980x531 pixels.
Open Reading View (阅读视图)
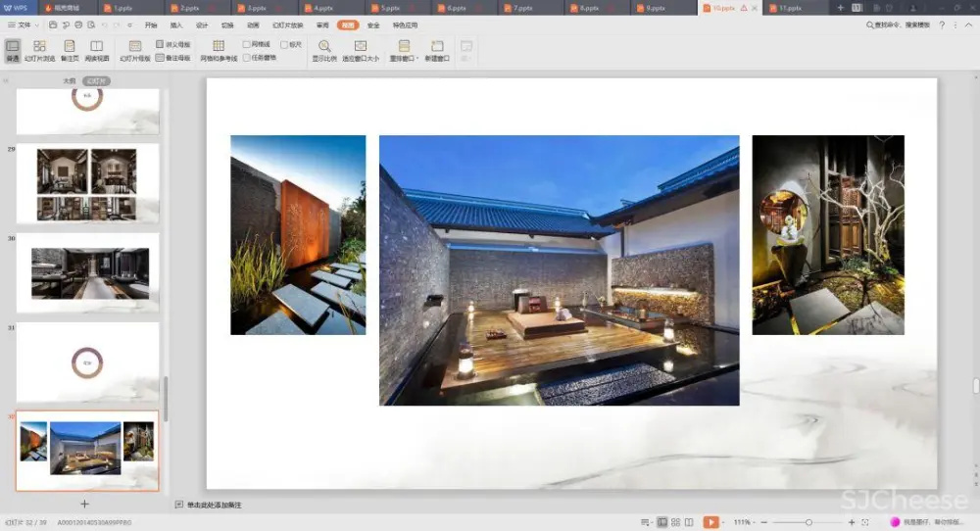[x=96, y=50]
